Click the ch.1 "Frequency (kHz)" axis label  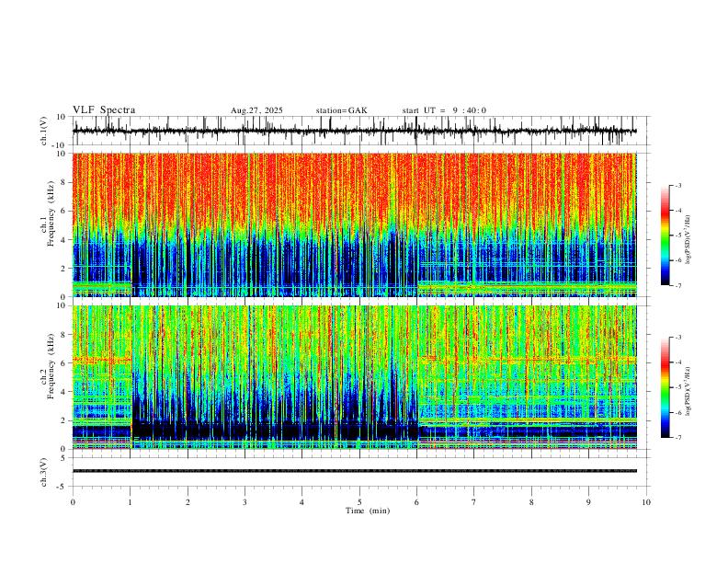pos(51,212)
